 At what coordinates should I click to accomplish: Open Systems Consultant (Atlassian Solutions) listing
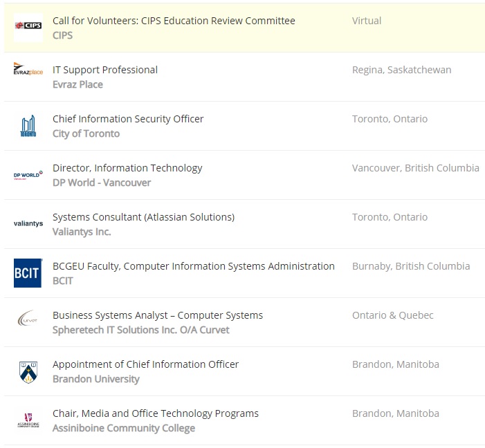(x=143, y=217)
